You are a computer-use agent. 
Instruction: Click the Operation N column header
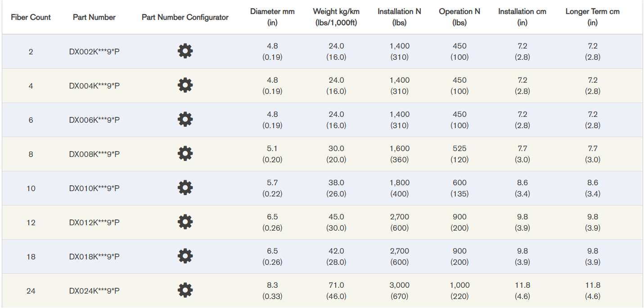[459, 17]
